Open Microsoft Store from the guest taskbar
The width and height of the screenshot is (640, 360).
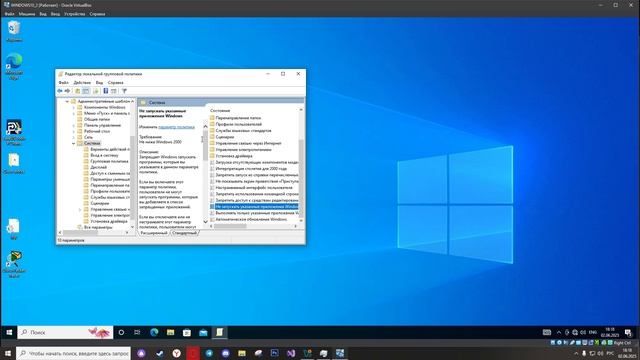tap(187, 333)
